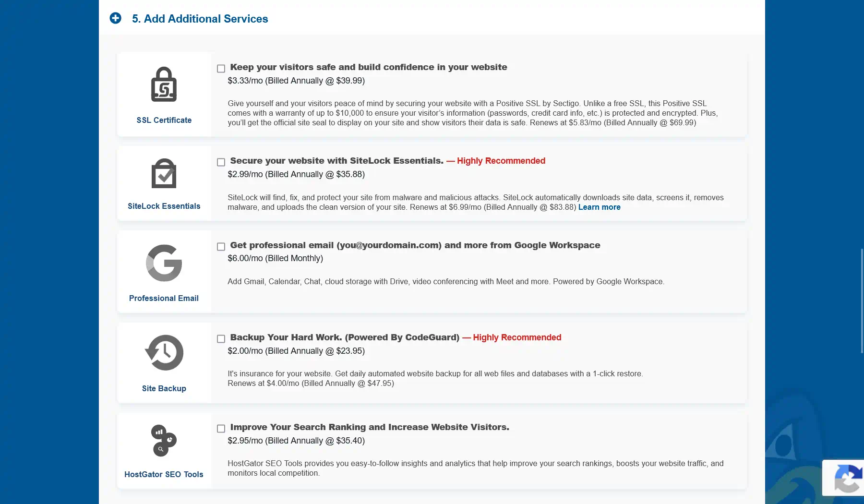Click the HostGator SEO Tools icon

[164, 441]
